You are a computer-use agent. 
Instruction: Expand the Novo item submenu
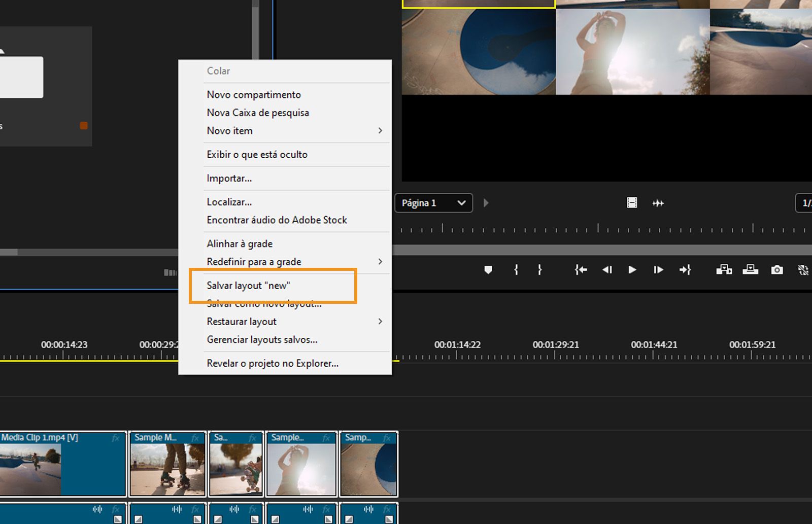pos(380,130)
